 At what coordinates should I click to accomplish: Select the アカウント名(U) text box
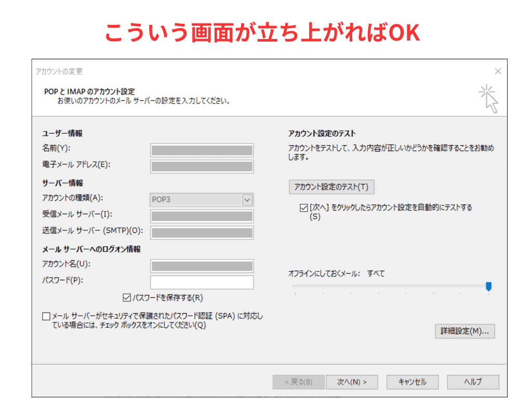[202, 266]
